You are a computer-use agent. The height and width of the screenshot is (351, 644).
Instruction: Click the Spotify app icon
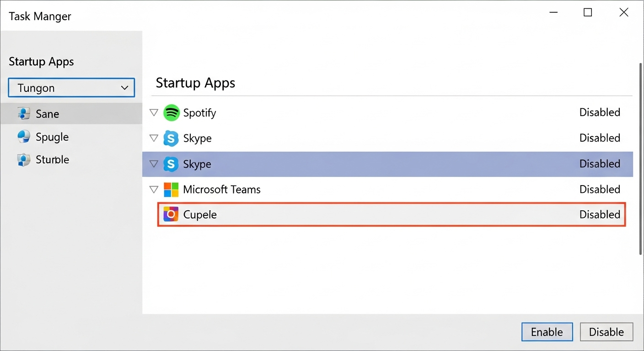tap(172, 112)
